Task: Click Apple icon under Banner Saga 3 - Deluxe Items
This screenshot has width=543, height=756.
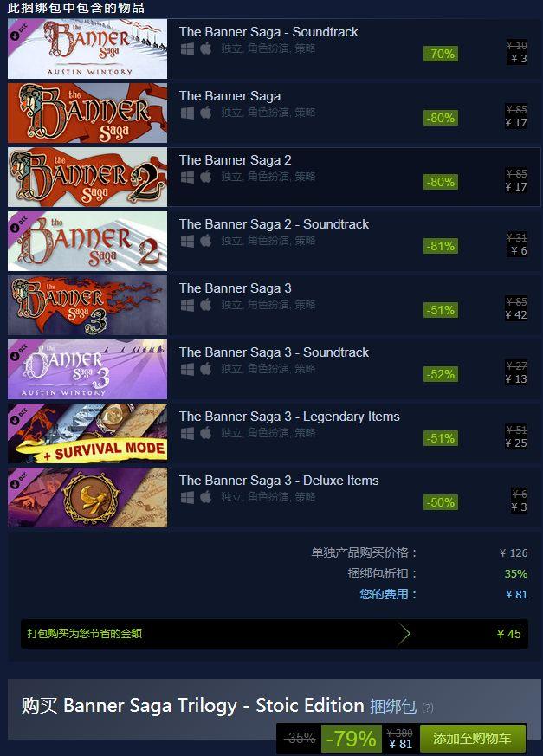Action: pos(206,498)
